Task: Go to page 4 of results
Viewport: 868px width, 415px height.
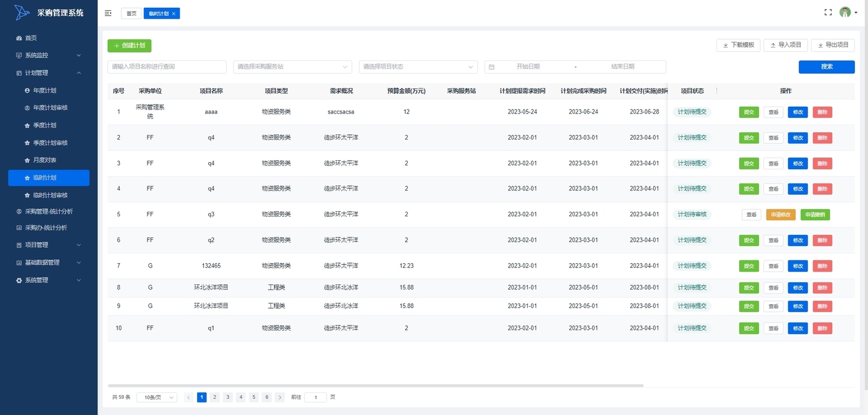Action: coord(241,397)
